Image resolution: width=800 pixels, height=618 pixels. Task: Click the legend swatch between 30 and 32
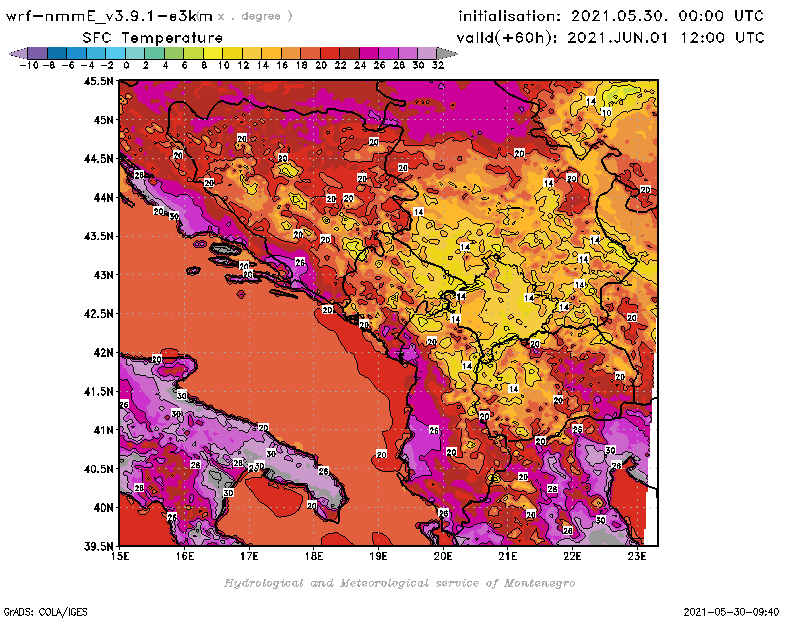click(427, 53)
